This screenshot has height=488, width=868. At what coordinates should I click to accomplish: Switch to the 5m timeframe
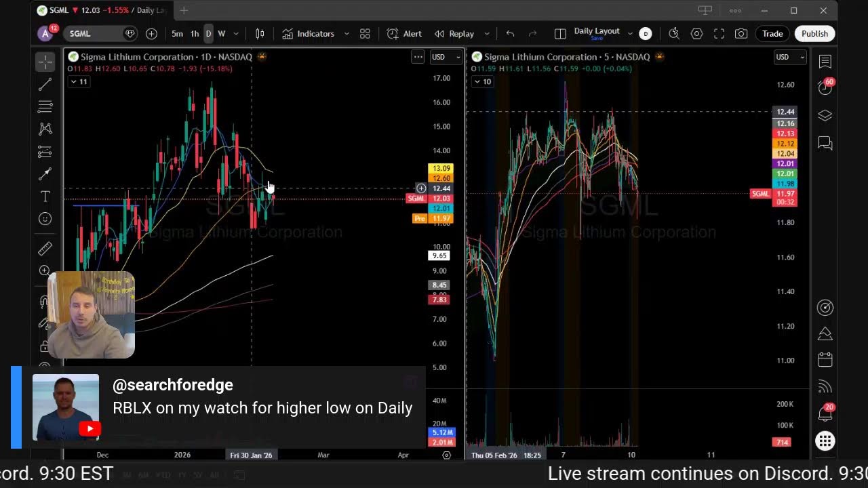pos(177,34)
